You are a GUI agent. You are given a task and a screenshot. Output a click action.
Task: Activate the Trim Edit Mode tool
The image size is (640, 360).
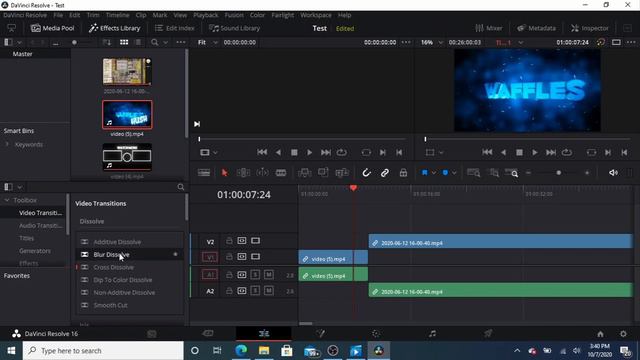[243, 173]
